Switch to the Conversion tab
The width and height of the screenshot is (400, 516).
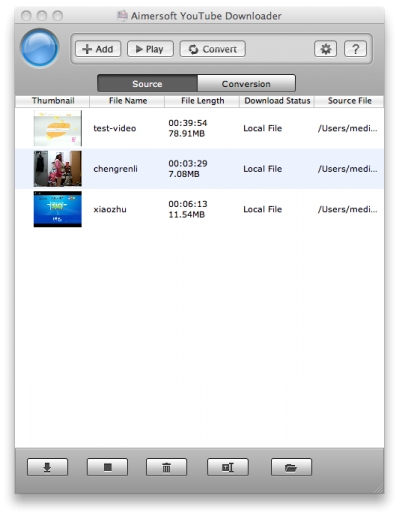(x=246, y=83)
